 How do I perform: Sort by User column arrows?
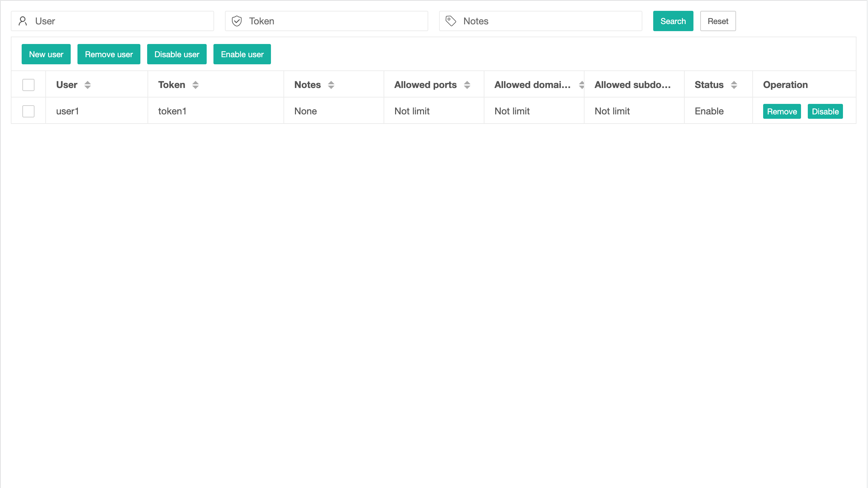point(88,85)
